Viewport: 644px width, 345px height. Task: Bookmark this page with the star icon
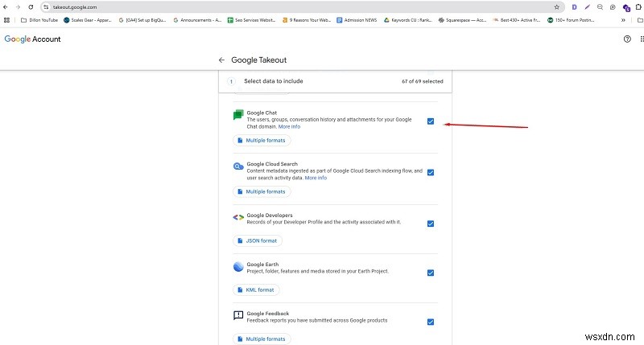point(556,7)
